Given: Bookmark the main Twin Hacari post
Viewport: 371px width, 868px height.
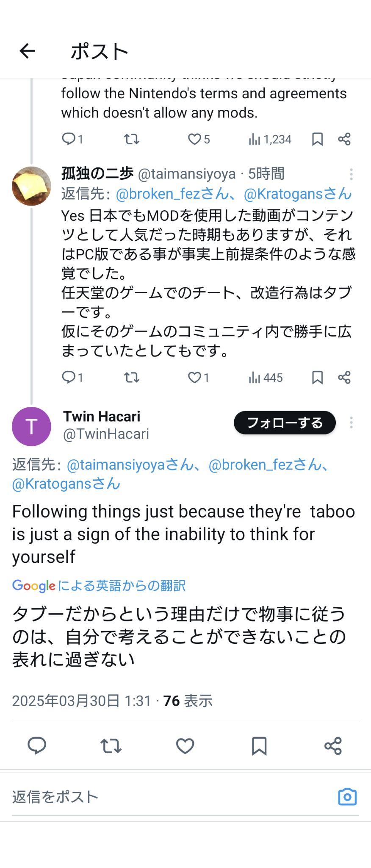Looking at the screenshot, I should tap(259, 746).
